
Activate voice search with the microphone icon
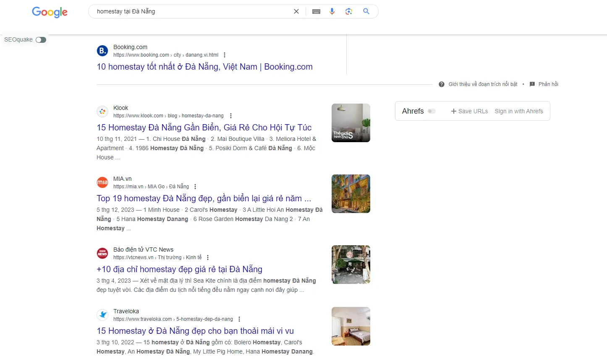pyautogui.click(x=332, y=11)
